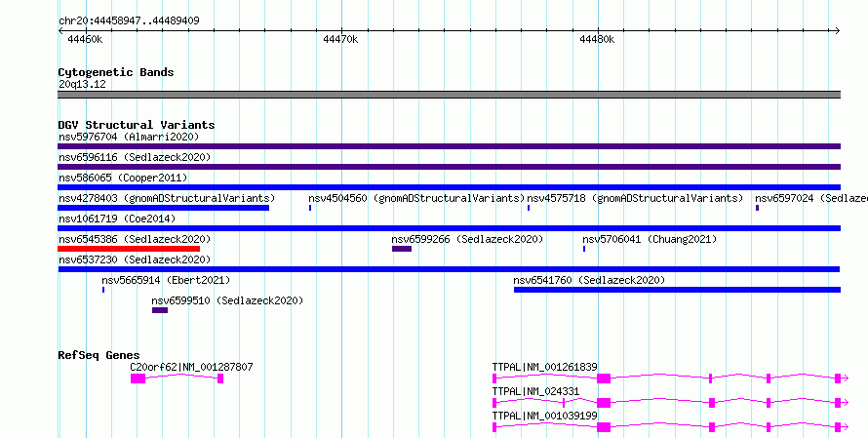Click the nsv5706041 (Chuang2021) label
This screenshot has width=868, height=438.
pos(650,239)
